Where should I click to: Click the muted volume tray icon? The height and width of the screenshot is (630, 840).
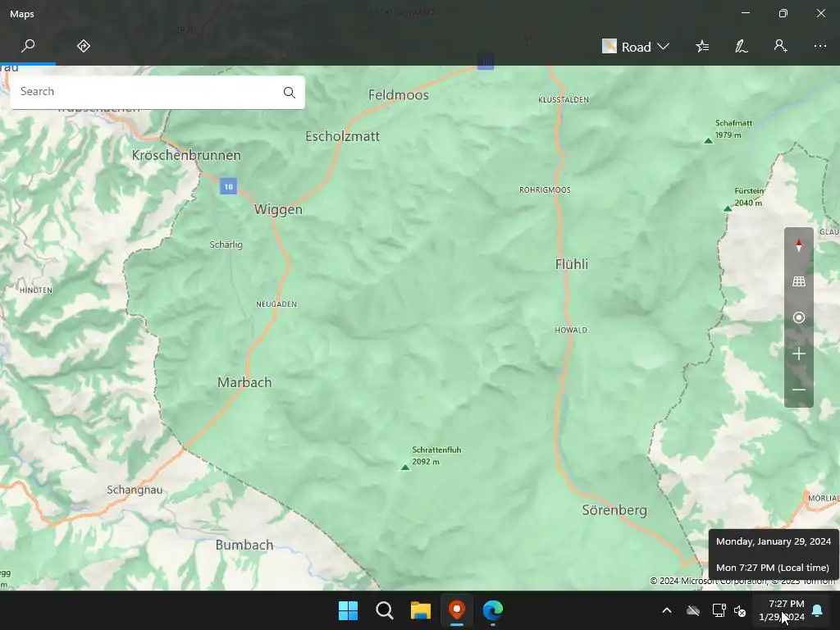point(741,610)
